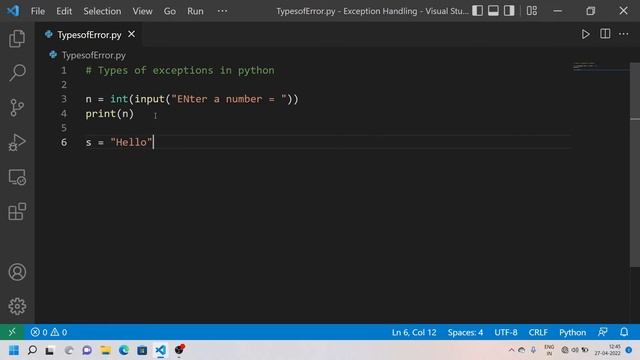Open the View menu
The image size is (640, 360).
[x=142, y=11]
